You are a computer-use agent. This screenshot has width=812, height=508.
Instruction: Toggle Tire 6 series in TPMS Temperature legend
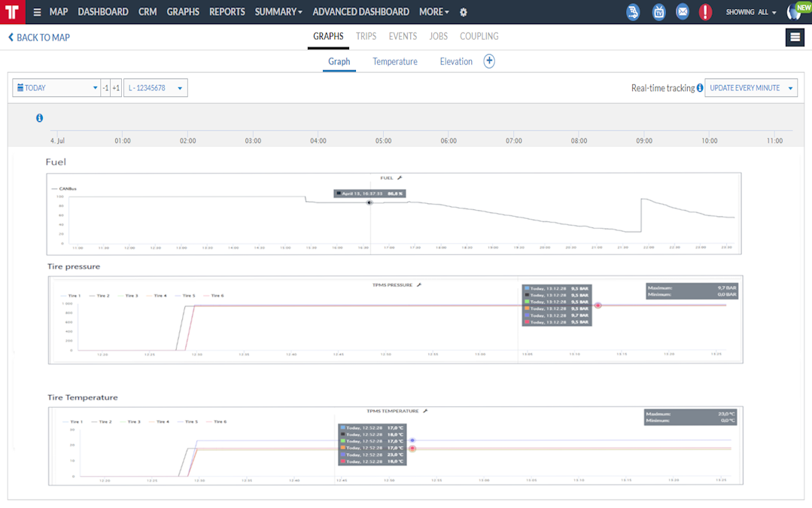217,421
